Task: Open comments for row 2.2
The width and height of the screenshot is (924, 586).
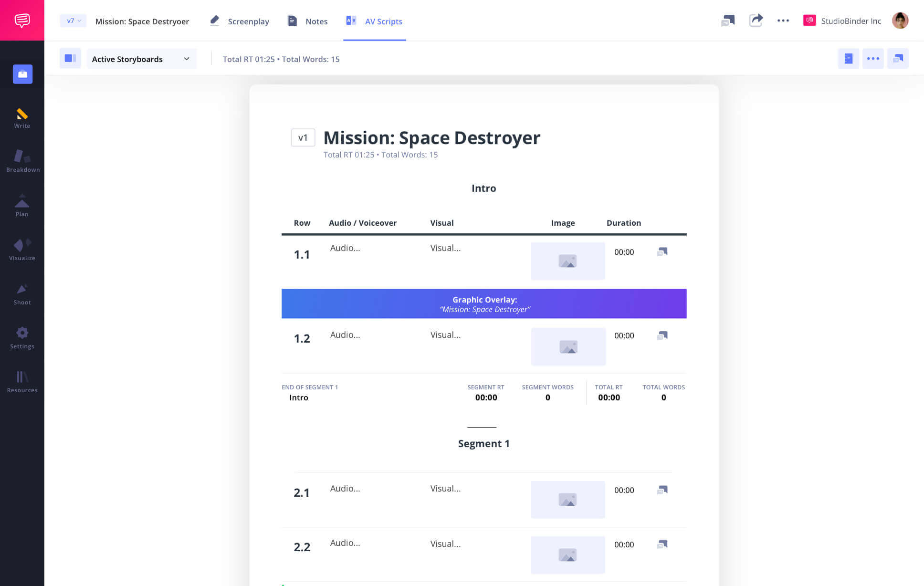Action: (x=662, y=544)
